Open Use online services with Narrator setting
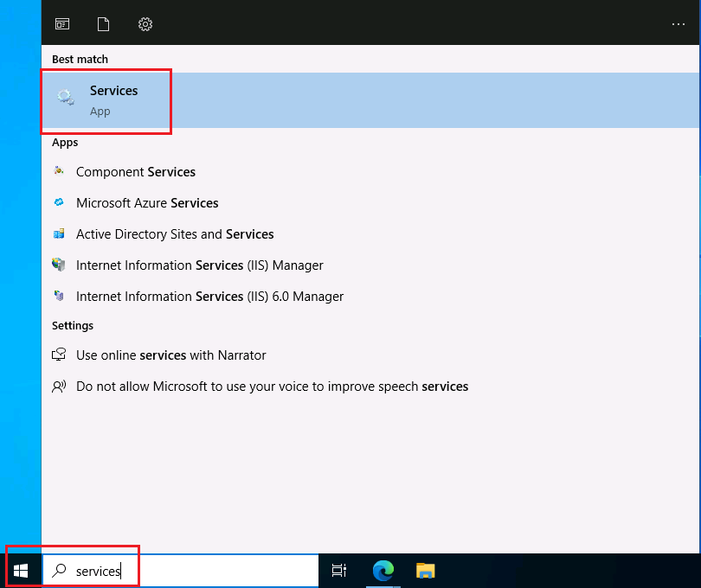Screen dimensions: 701x588 tap(170, 355)
